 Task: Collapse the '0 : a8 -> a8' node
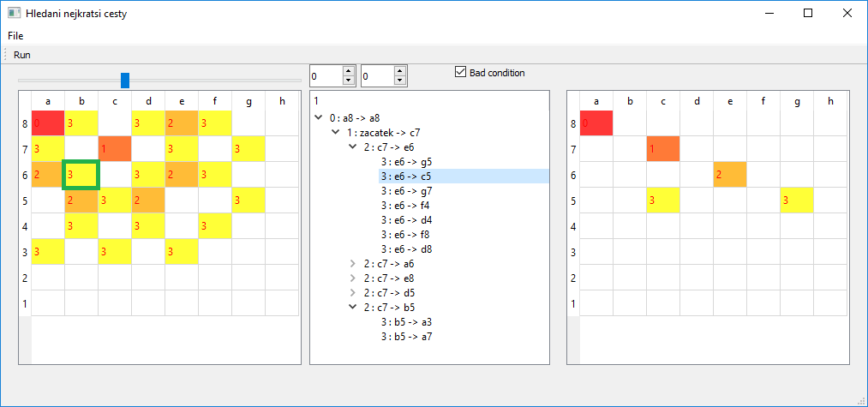[x=318, y=117]
